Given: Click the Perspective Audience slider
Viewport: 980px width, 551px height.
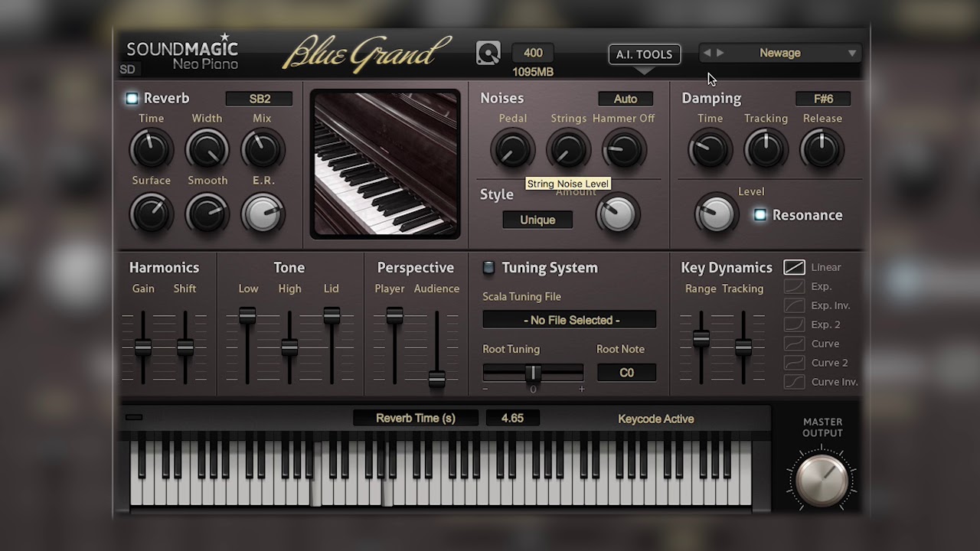Looking at the screenshot, I should click(x=436, y=348).
